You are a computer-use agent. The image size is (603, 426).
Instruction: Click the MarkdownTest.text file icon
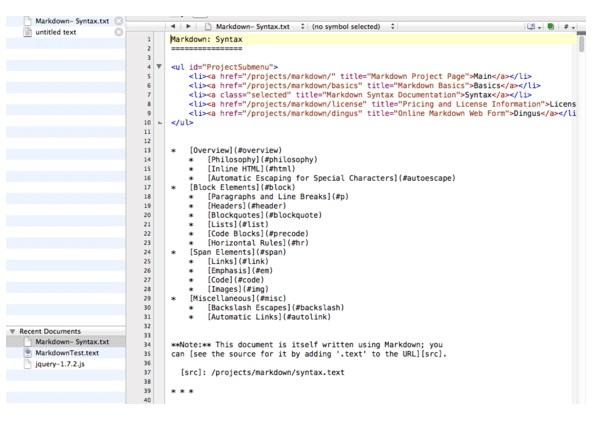27,353
